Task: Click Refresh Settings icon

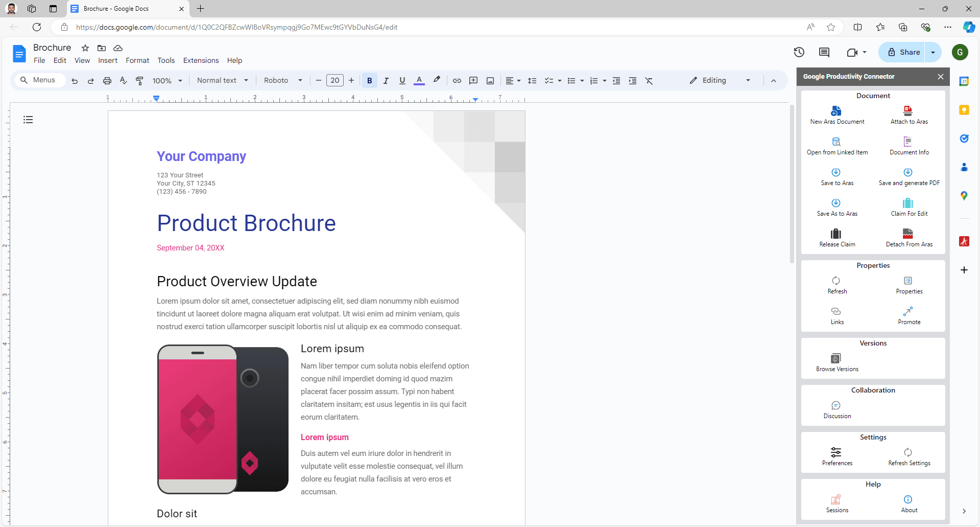Action: (x=907, y=452)
